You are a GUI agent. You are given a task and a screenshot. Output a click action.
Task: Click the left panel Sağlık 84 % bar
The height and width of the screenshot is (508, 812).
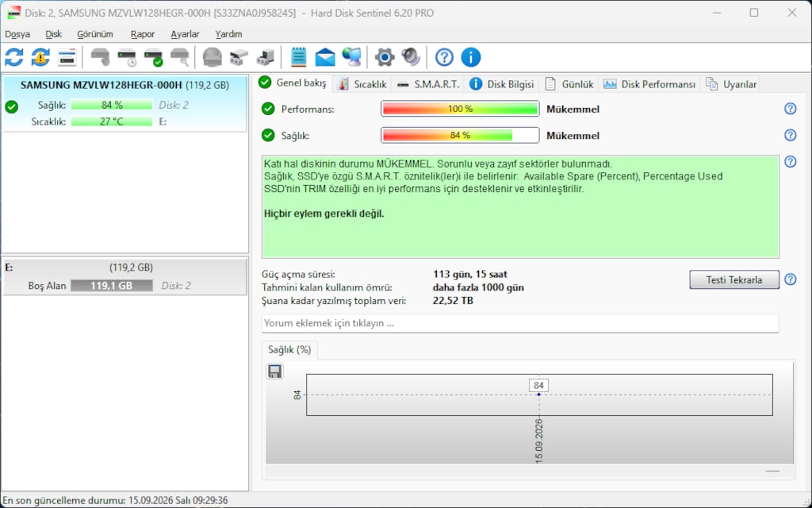112,106
